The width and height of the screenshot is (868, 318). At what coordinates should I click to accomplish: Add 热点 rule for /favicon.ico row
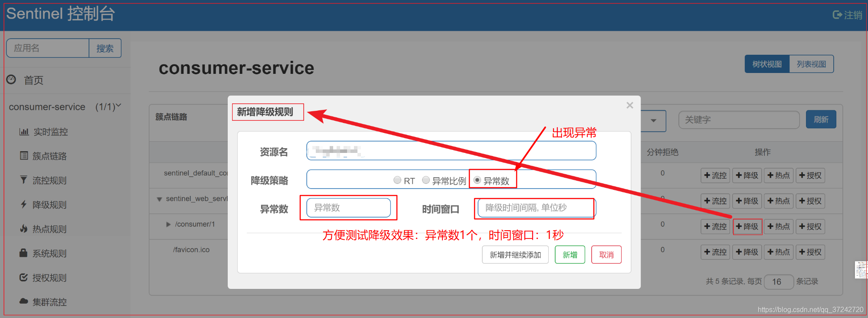779,252
